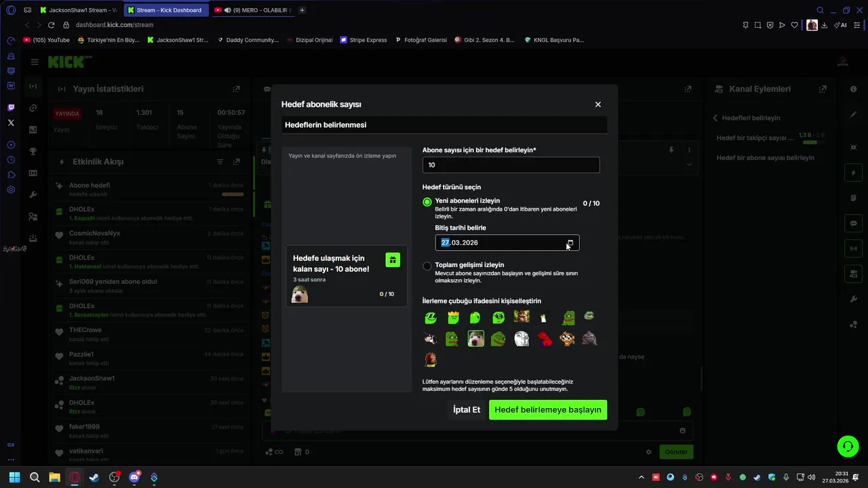Select the crowned green emote
Viewport: 868px width, 488px height.
(453, 317)
